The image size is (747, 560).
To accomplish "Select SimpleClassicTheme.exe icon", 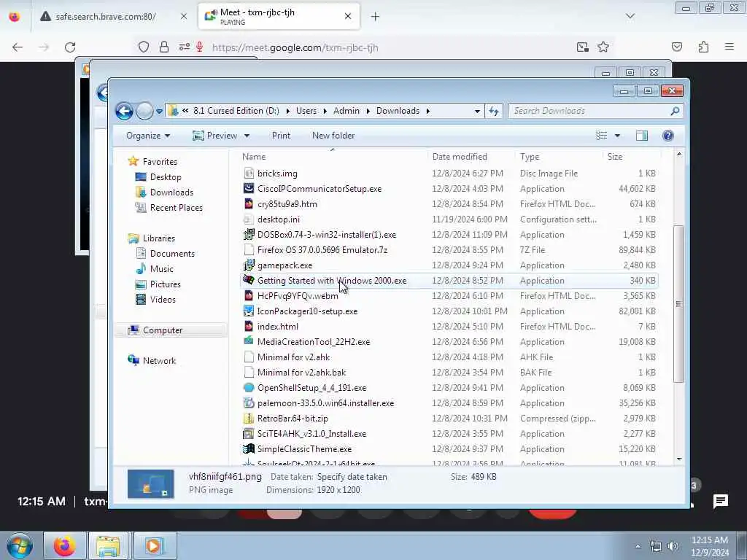I will [248, 448].
